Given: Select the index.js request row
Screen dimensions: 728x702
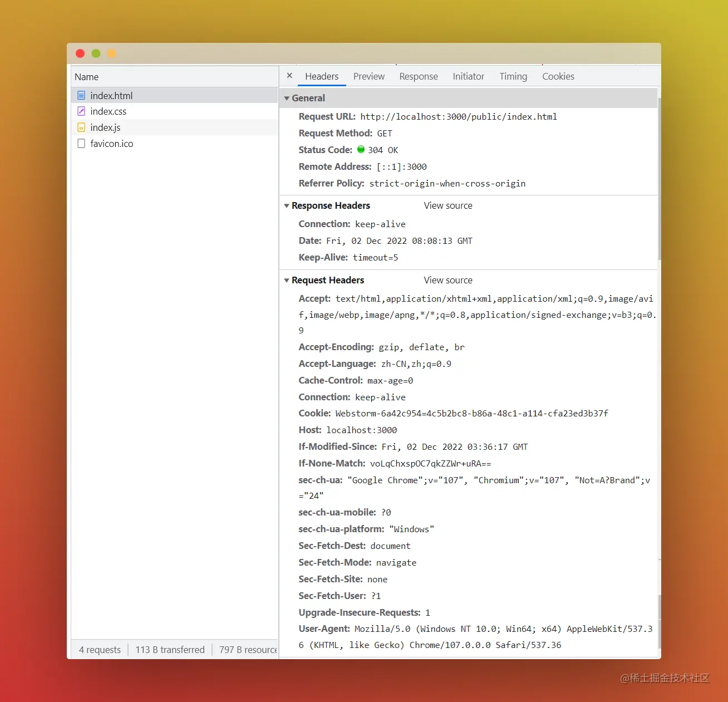Looking at the screenshot, I should pyautogui.click(x=175, y=127).
